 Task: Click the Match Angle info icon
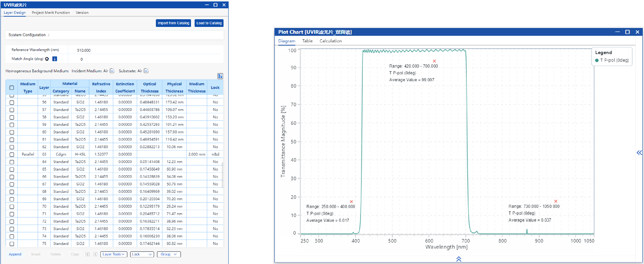click(54, 59)
